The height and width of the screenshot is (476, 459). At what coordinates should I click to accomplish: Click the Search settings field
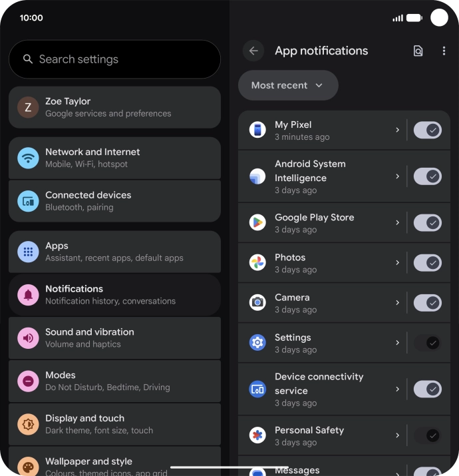(x=114, y=59)
